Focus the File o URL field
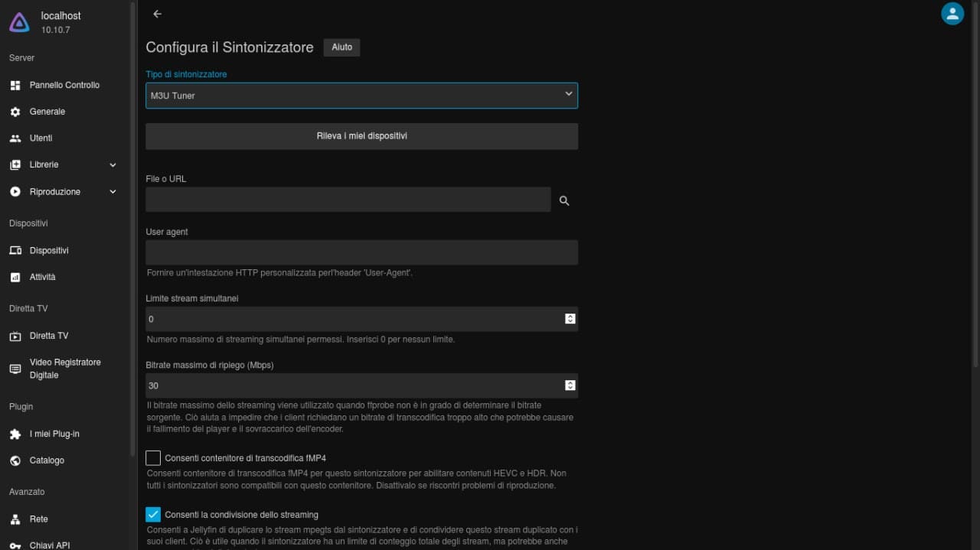Screen dimensions: 980x550 point(348,200)
